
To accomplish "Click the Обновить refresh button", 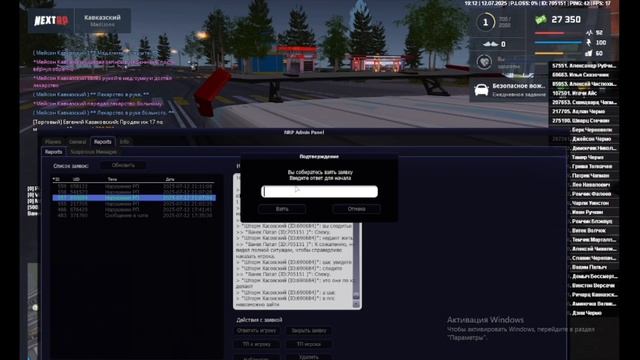I will (123, 165).
